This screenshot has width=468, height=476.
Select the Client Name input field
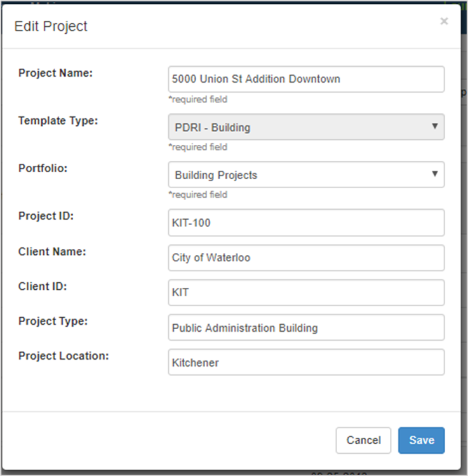click(x=306, y=257)
